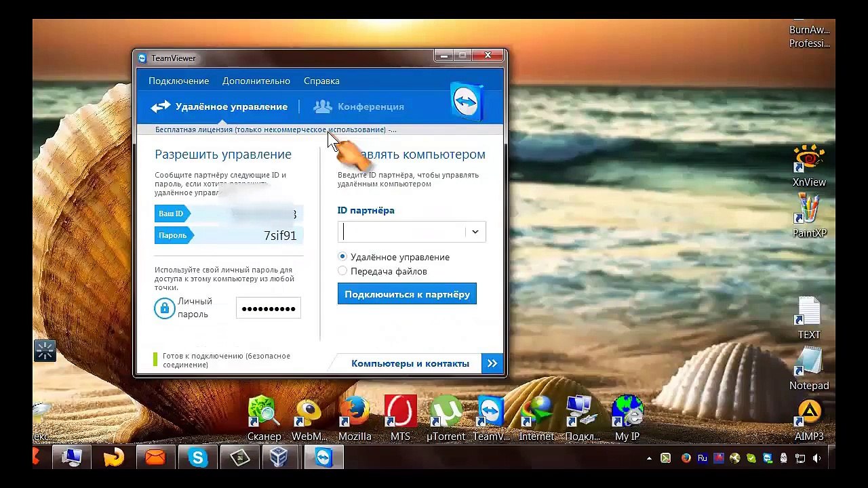Open the Дополнительно menu
This screenshot has height=488, width=868.
256,81
